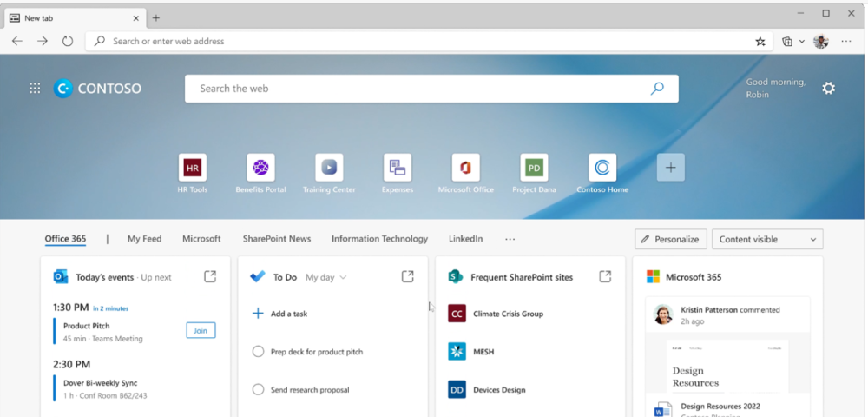Click the Word document icon
Image resolution: width=868 pixels, height=417 pixels.
(x=662, y=410)
